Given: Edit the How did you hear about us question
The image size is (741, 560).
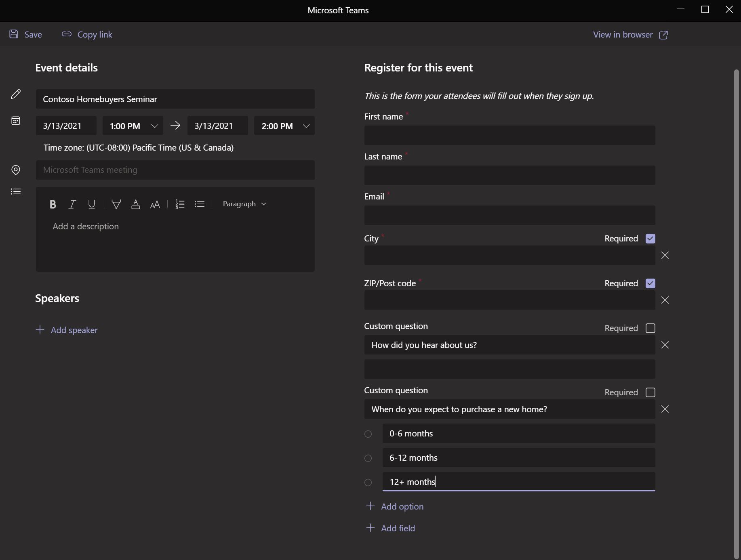Looking at the screenshot, I should pyautogui.click(x=509, y=345).
